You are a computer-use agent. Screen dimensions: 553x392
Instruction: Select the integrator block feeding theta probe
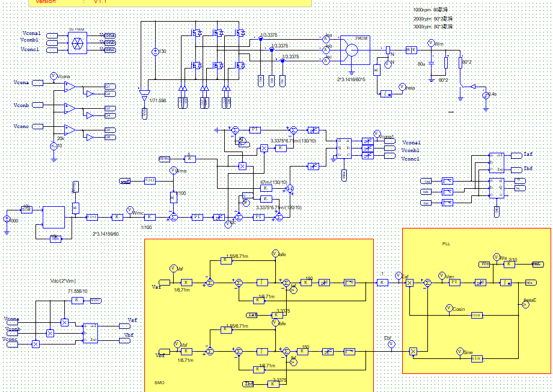click(386, 94)
